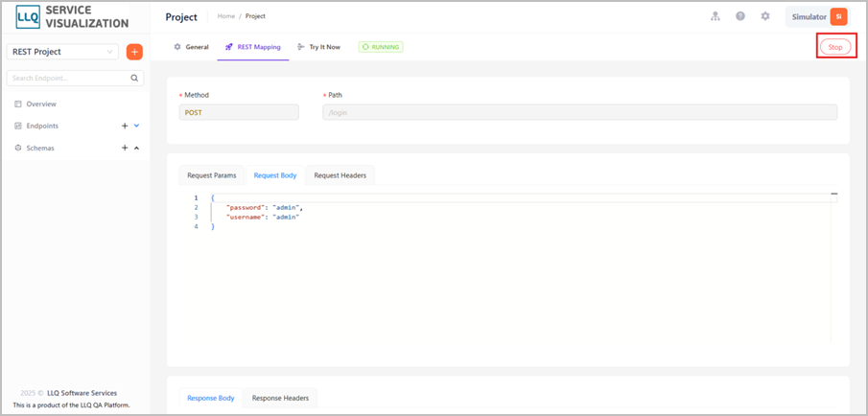Open the organization hierarchy icon in header
This screenshot has height=416, width=868.
coord(716,16)
